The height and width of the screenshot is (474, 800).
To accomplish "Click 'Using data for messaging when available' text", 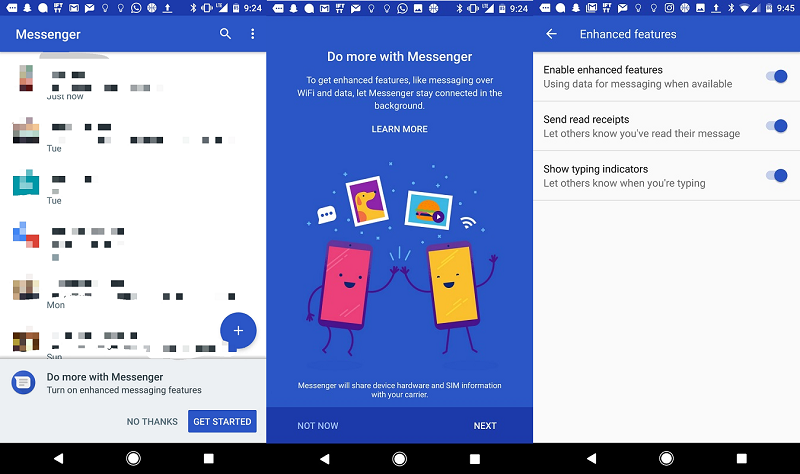I will point(638,84).
